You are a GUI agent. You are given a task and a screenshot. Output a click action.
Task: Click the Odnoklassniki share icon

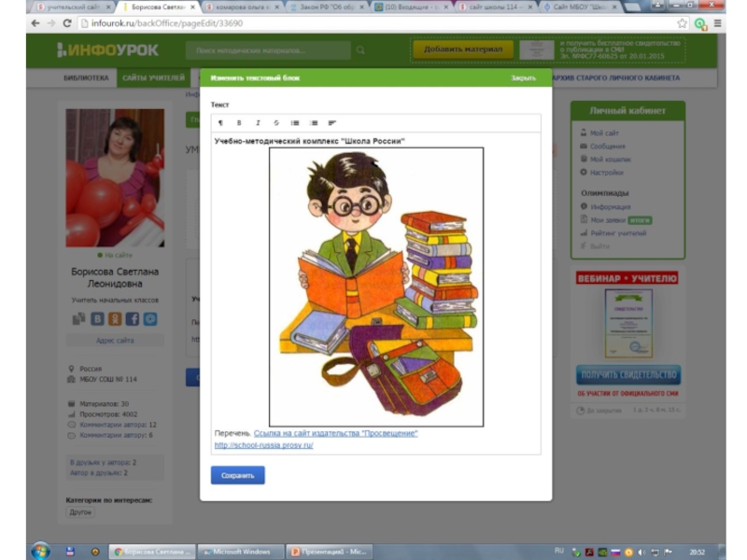[115, 318]
